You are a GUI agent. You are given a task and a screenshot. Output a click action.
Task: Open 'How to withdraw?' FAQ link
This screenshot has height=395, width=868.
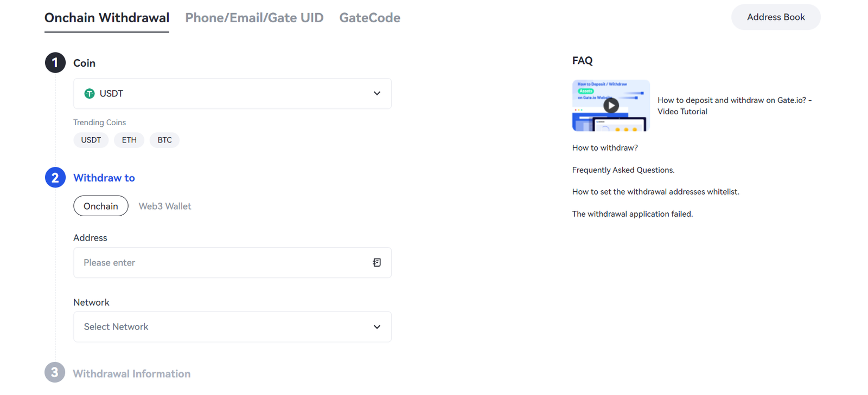[x=605, y=148]
